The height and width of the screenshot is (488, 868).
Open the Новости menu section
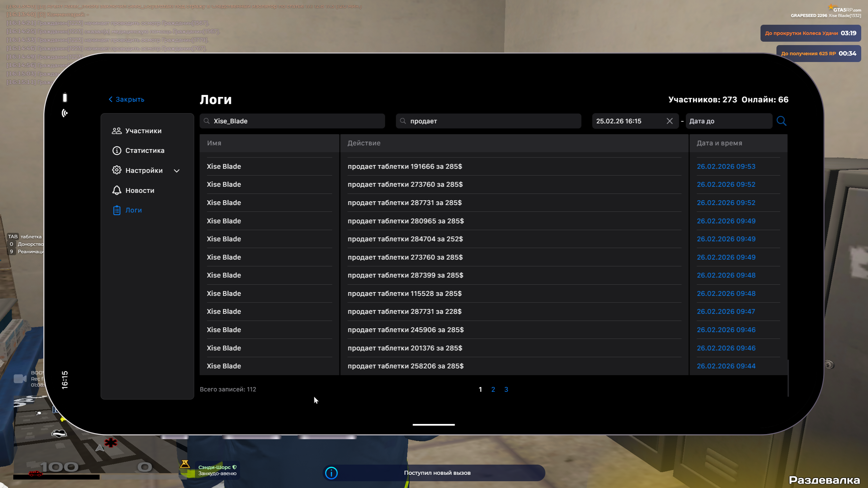(x=140, y=190)
